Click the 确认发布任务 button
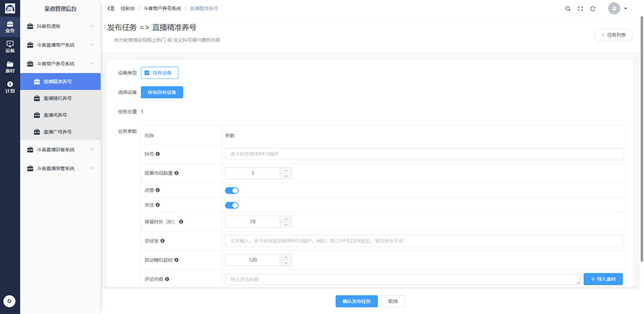Image resolution: width=644 pixels, height=314 pixels. coord(356,301)
